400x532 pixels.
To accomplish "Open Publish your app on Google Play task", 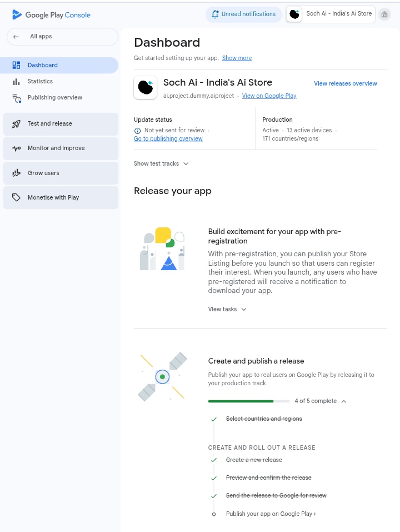I will [271, 514].
